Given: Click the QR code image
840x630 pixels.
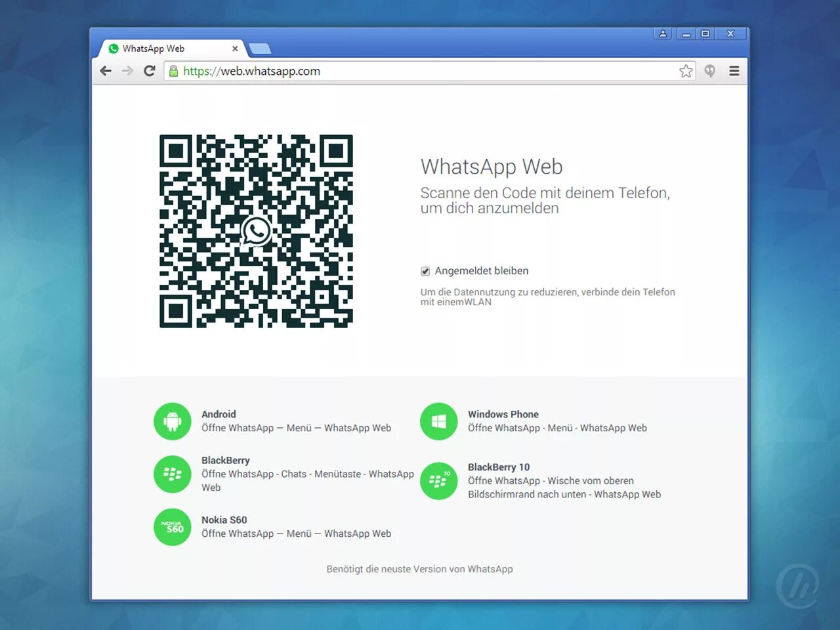Looking at the screenshot, I should coord(256,231).
